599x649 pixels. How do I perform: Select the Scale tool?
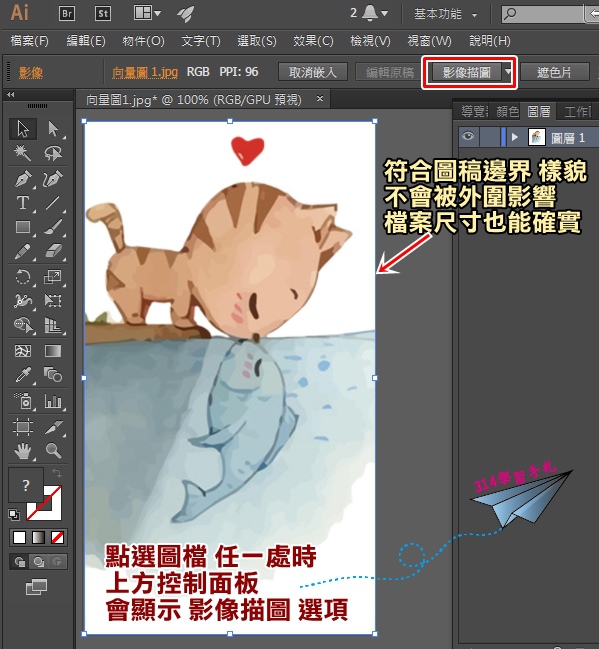(x=53, y=276)
